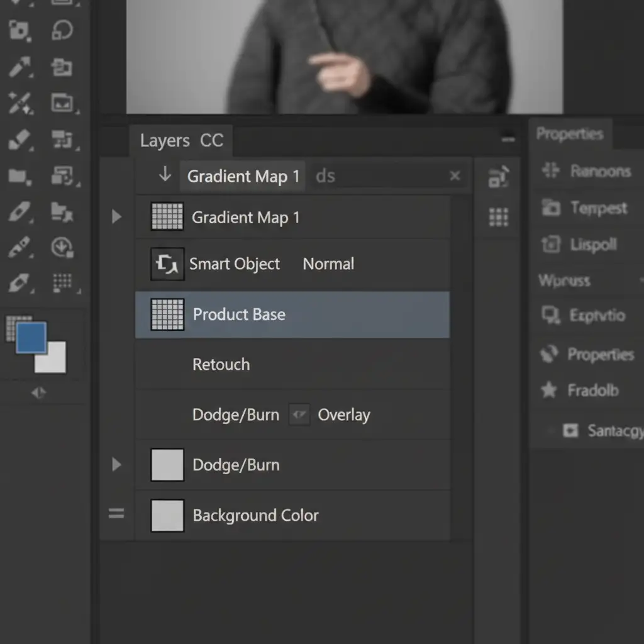The height and width of the screenshot is (644, 644).
Task: Switch to the Layers CC tab
Action: tap(181, 141)
